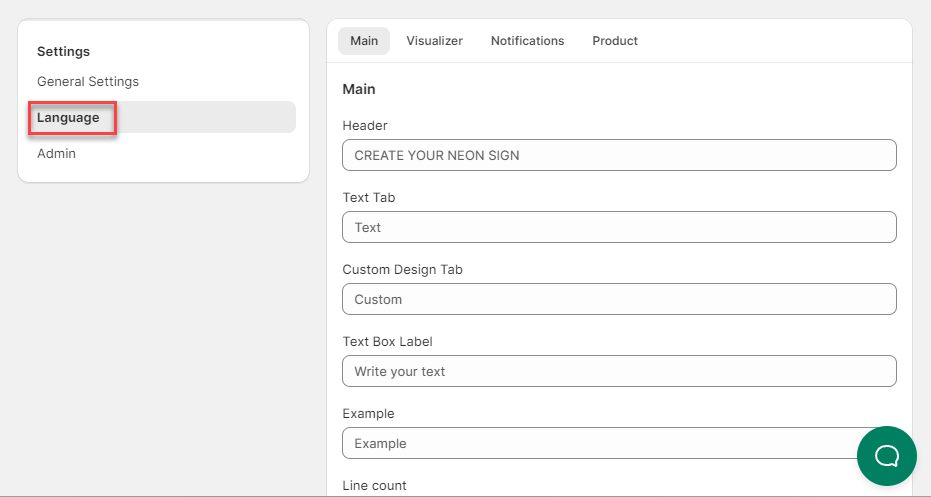Click the 'Line count' label
The width and height of the screenshot is (931, 497).
pos(374,485)
